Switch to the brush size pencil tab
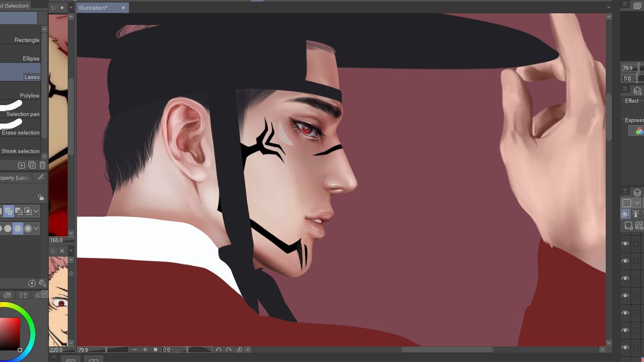This screenshot has width=644, height=362. coord(40,177)
